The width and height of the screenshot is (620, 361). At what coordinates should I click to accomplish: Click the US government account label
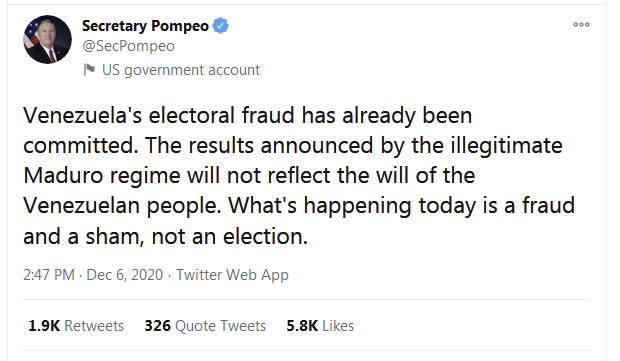point(181,70)
